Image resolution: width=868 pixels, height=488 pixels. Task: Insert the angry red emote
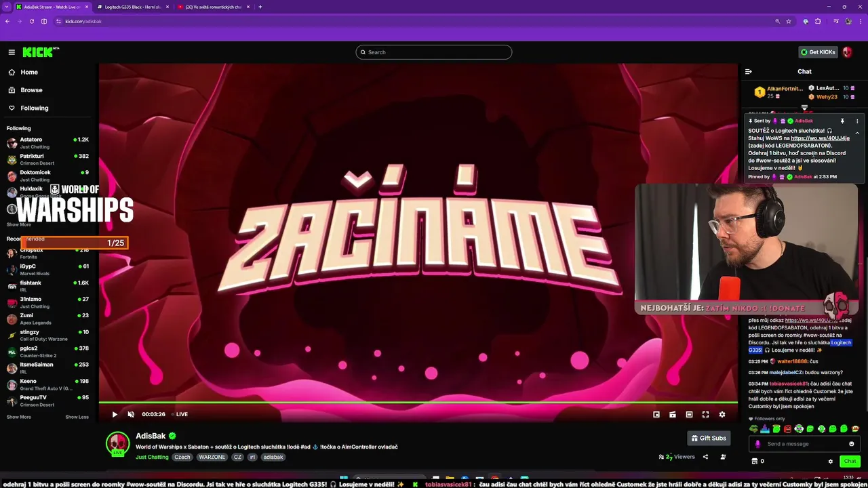[x=787, y=429]
